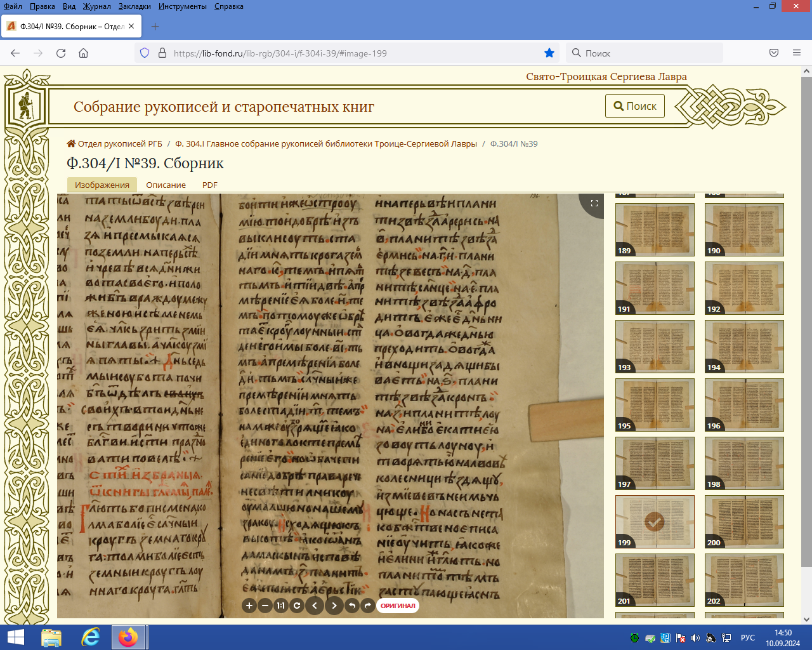Go to next manuscript page
812x650 pixels.
coord(334,606)
